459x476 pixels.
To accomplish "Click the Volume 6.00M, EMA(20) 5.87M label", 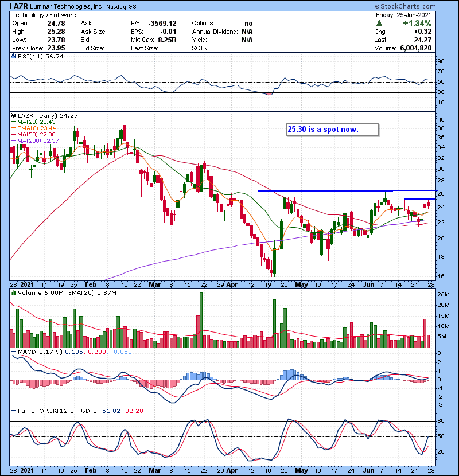I will pyautogui.click(x=67, y=292).
